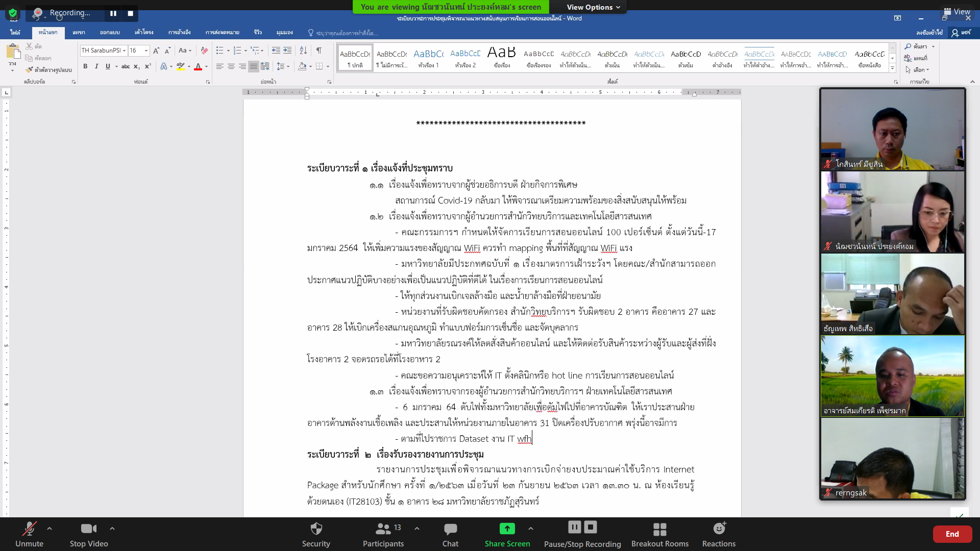Open the ไฟล์ (File) menu tab

(15, 32)
